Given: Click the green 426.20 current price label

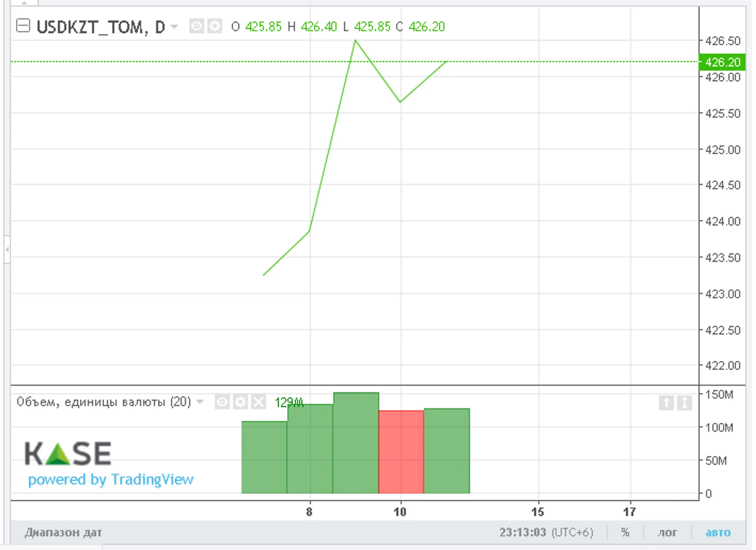Looking at the screenshot, I should (722, 62).
